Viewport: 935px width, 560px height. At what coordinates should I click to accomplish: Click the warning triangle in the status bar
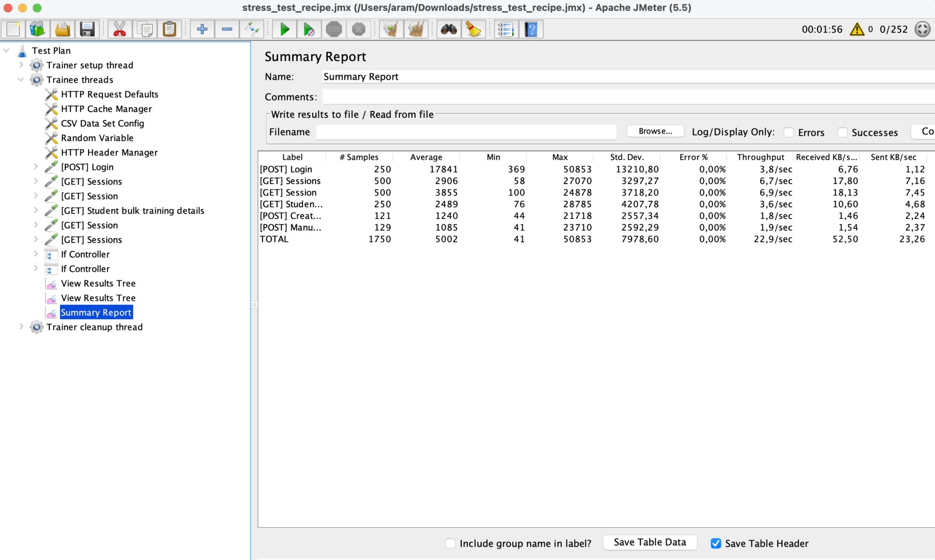point(856,29)
